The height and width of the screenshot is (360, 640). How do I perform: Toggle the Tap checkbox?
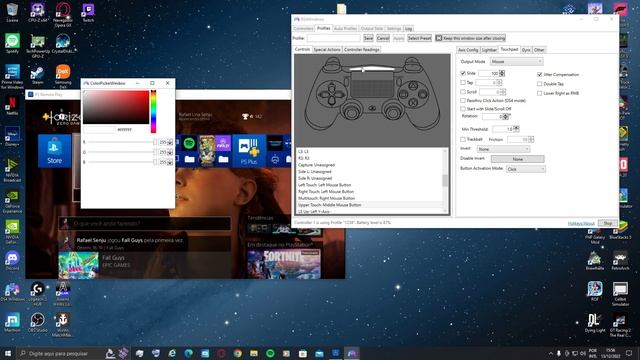click(x=463, y=82)
